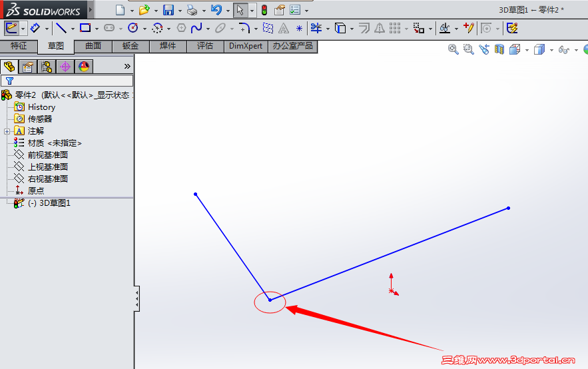
Task: Open the ConfigurationManager panel tab
Action: 47,67
